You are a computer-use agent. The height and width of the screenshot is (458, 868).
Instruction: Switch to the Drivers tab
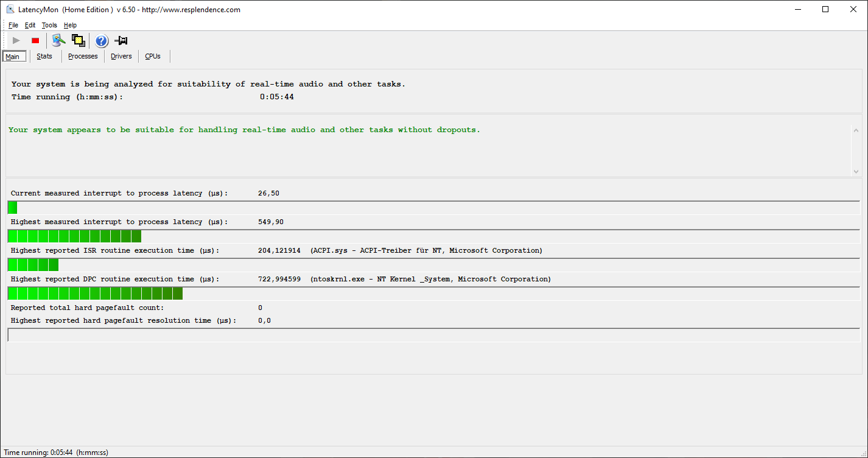point(121,56)
